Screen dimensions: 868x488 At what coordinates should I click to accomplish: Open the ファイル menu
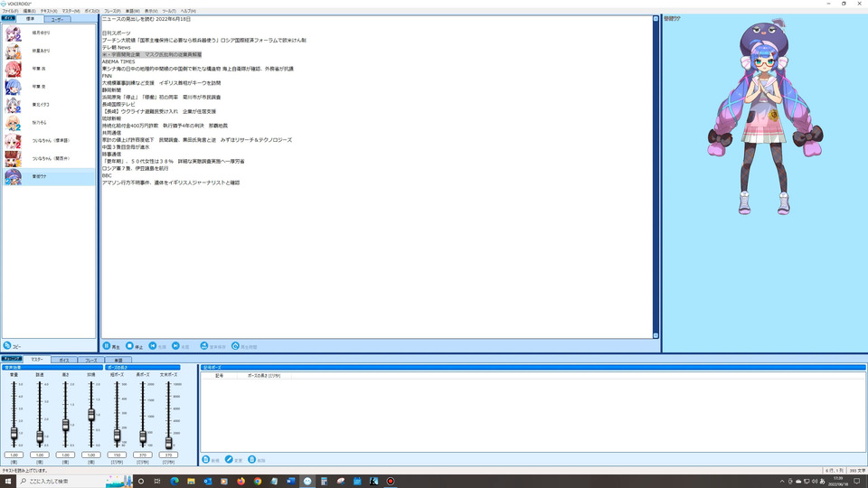click(10, 11)
